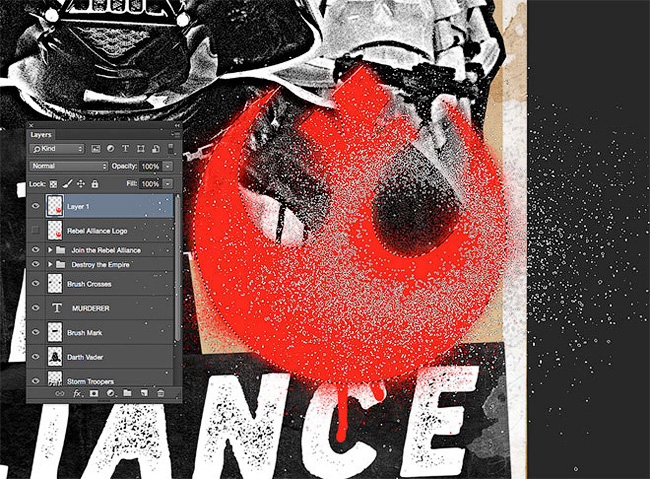650x479 pixels.
Task: Hide the Brush Crosses layer
Action: click(x=36, y=284)
